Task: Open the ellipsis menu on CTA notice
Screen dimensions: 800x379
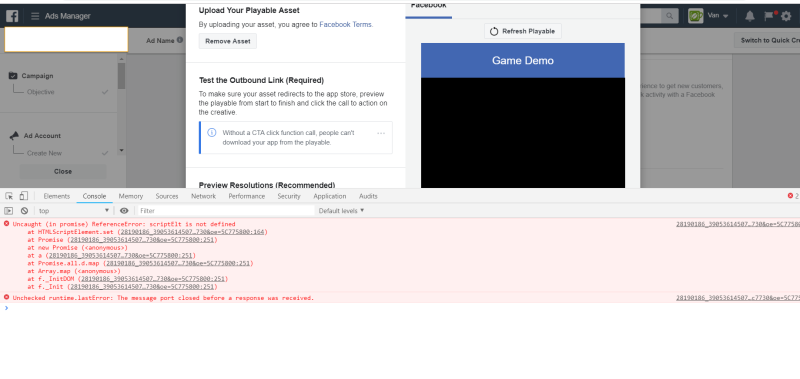Action: point(381,133)
